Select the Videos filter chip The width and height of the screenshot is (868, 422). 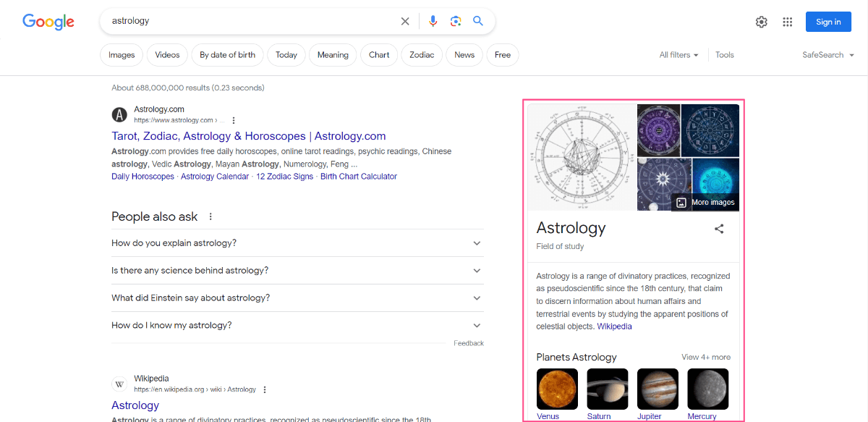(167, 55)
